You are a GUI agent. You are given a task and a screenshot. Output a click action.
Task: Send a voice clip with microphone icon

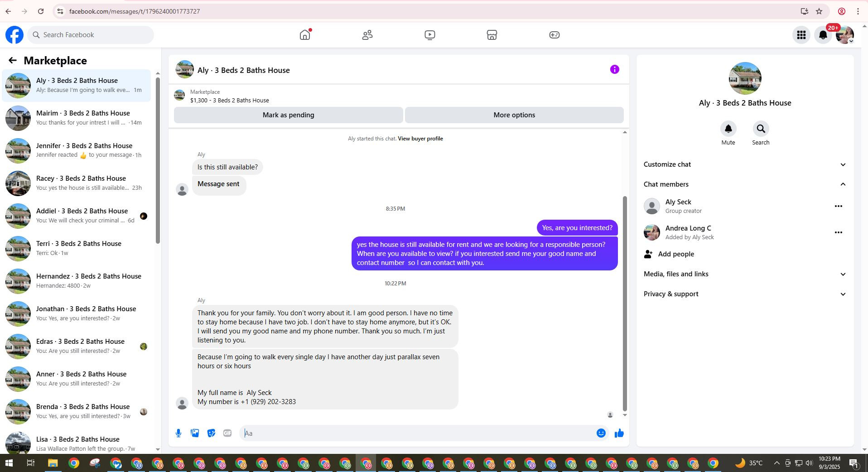178,433
